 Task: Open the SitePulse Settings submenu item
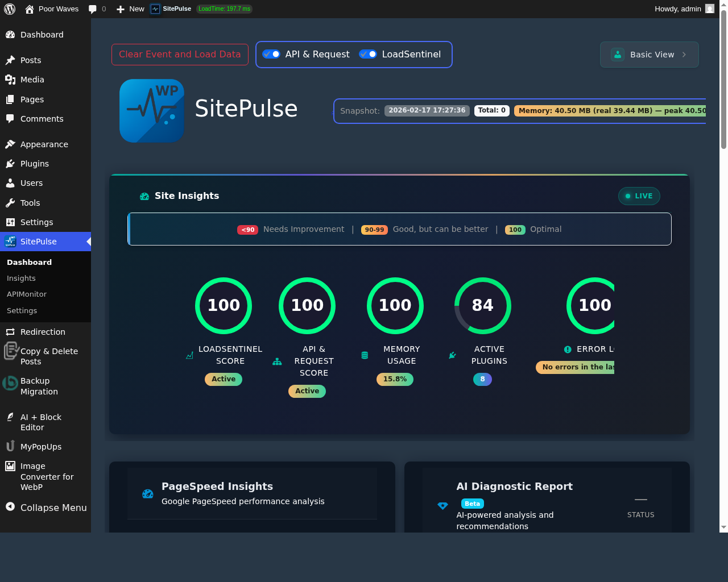(x=22, y=310)
